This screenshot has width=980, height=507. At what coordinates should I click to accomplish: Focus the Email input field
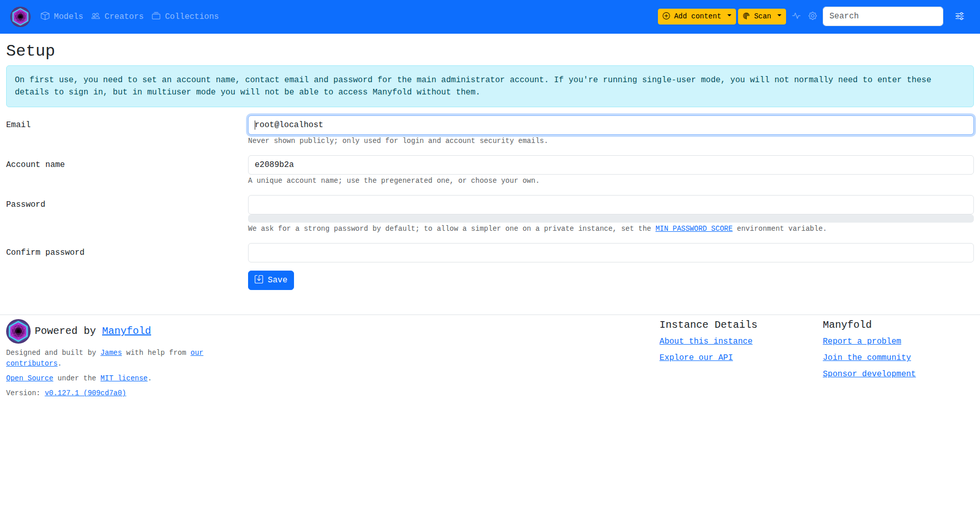tap(610, 125)
